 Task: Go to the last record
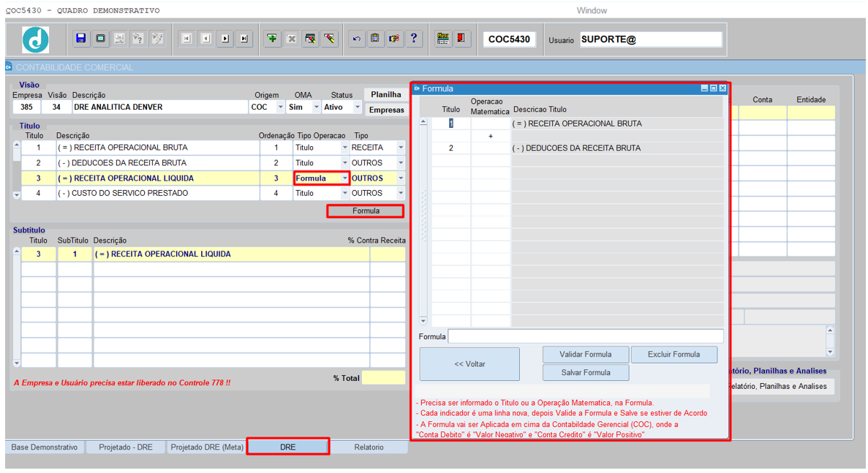[244, 38]
